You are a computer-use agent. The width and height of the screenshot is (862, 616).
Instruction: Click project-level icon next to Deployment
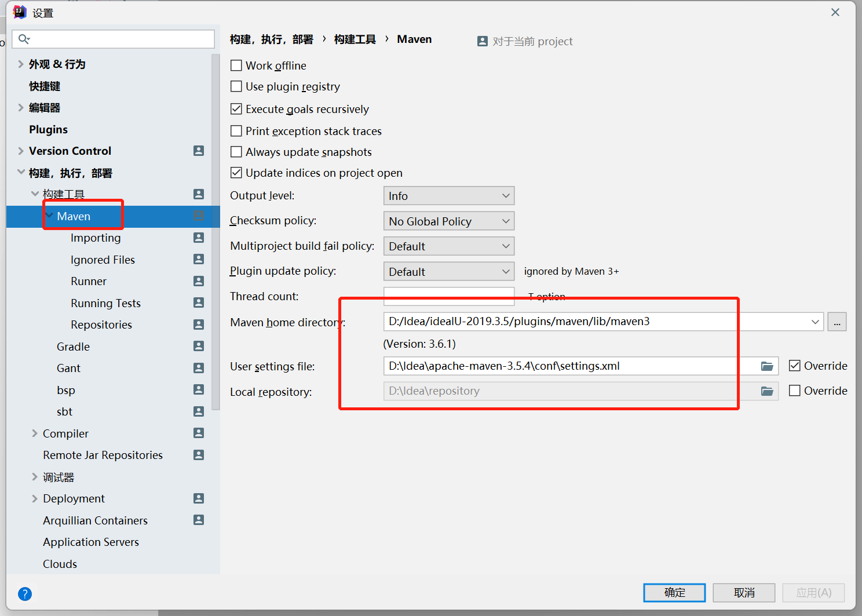click(199, 498)
